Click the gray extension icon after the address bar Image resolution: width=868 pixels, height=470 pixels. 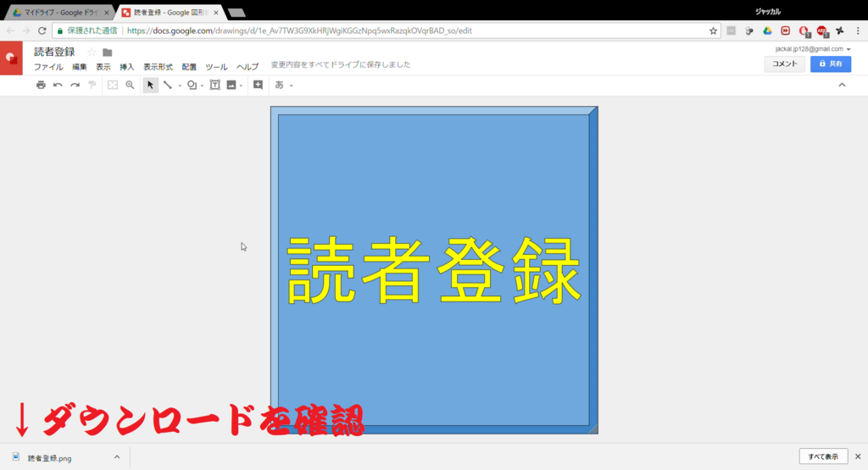pyautogui.click(x=732, y=31)
